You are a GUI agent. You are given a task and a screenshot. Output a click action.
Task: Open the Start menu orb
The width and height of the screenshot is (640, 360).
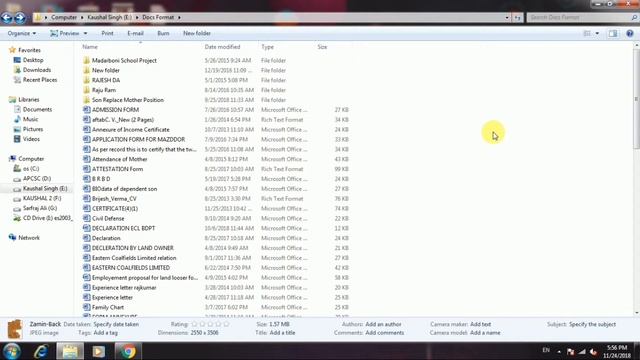click(x=11, y=351)
